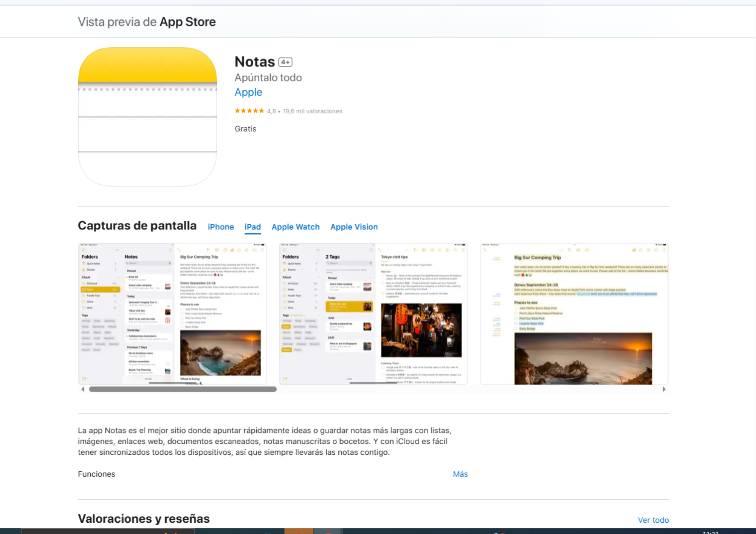This screenshot has height=534, width=756.
Task: Switch to iPhone screenshots tab
Action: coord(221,227)
